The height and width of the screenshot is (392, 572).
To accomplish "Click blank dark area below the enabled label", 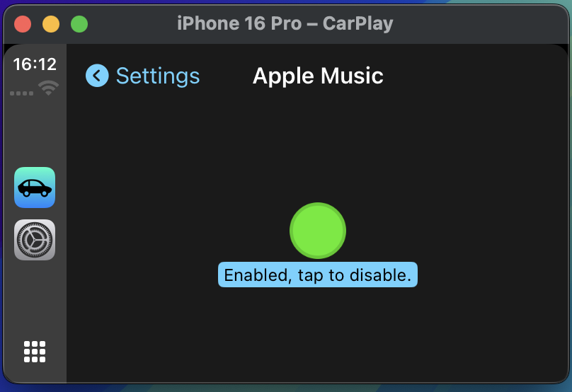I will pos(318,334).
